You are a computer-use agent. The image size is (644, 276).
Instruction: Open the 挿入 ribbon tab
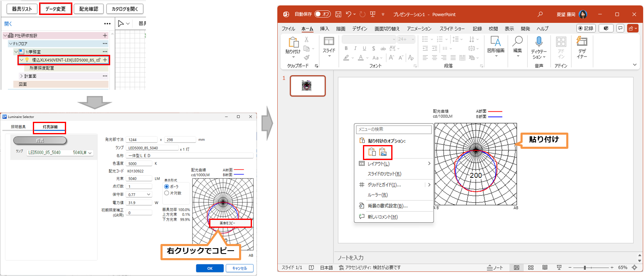point(324,29)
